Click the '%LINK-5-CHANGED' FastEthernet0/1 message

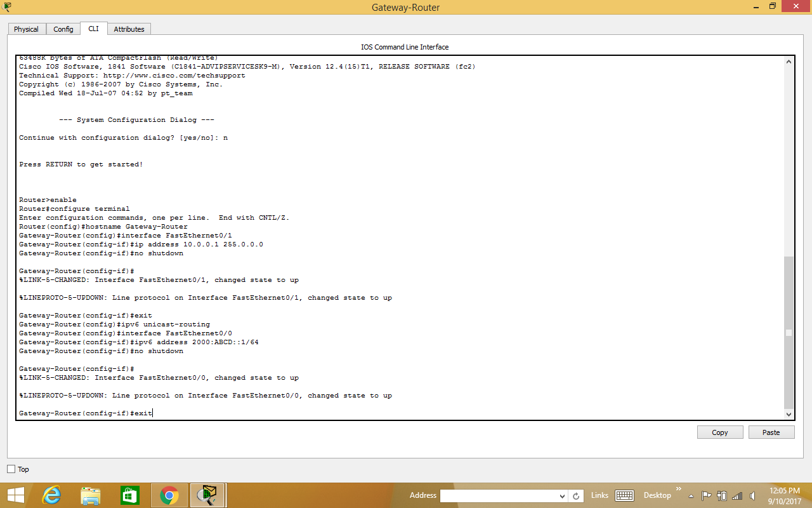click(x=159, y=280)
